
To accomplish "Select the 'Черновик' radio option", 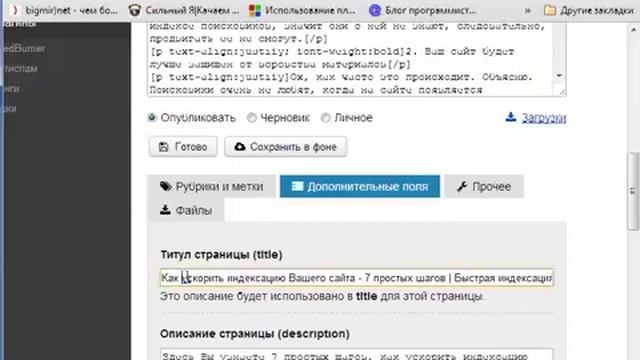I will click(252, 118).
